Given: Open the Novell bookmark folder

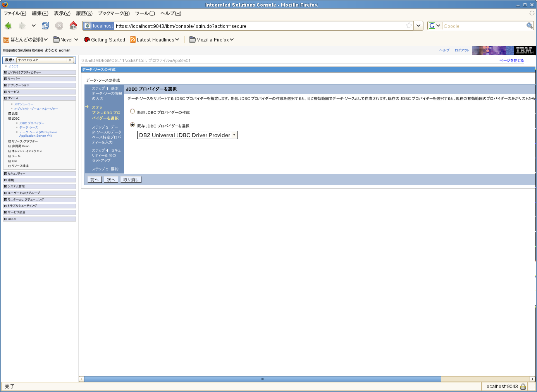Looking at the screenshot, I should pos(66,40).
